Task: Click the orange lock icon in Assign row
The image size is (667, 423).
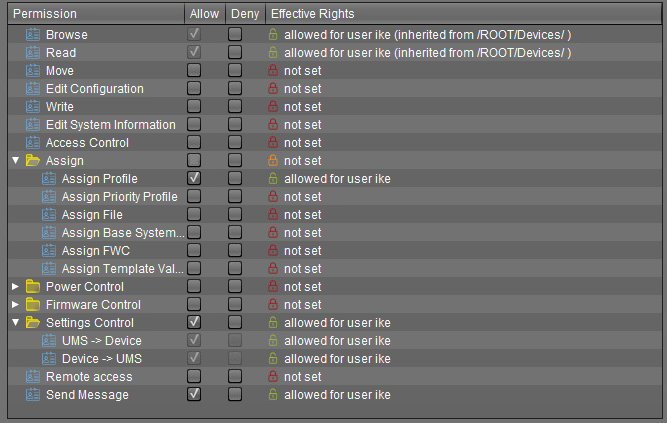Action: 272,161
